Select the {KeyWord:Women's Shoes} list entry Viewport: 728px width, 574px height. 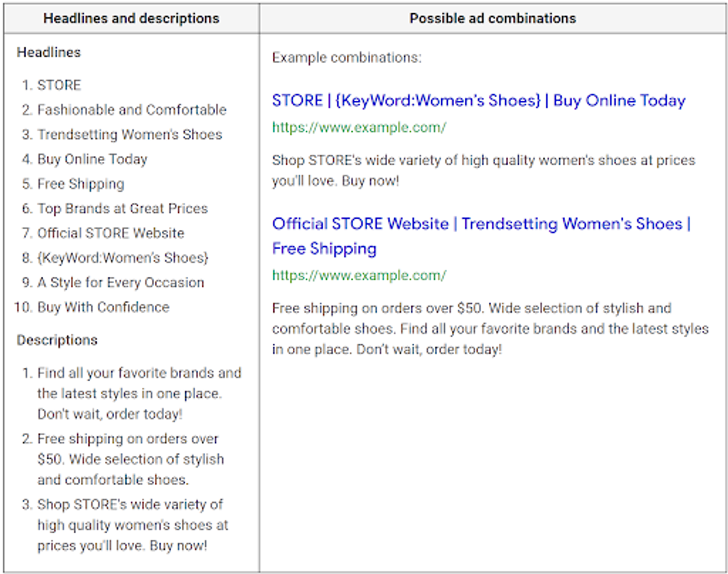pyautogui.click(x=123, y=258)
